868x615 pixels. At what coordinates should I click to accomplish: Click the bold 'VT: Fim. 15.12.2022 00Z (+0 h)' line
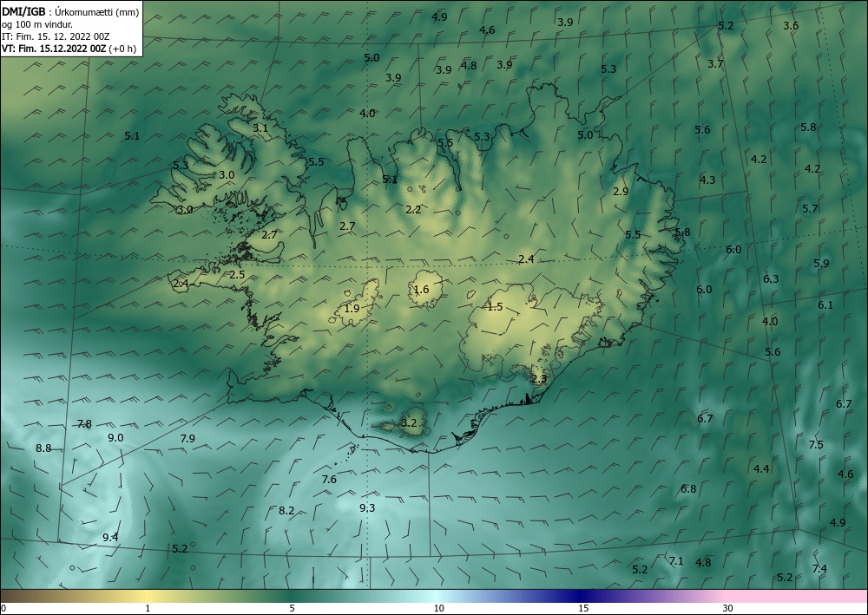tap(68, 49)
